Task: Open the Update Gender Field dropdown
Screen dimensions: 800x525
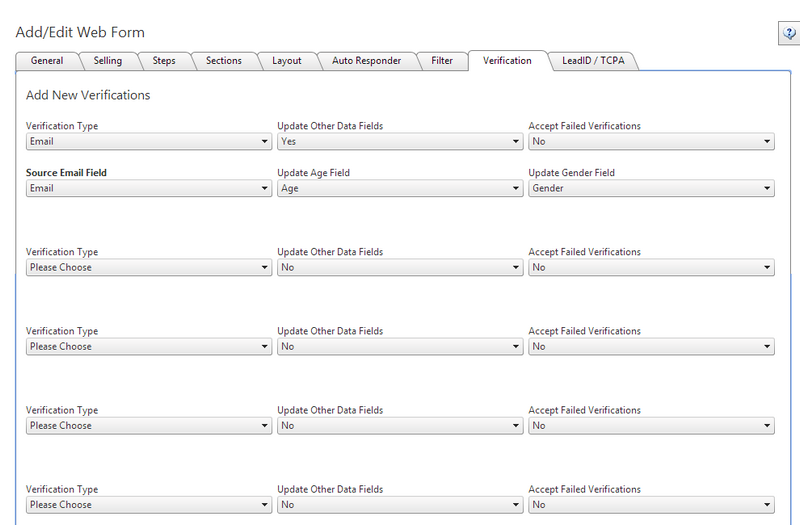Action: click(651, 188)
